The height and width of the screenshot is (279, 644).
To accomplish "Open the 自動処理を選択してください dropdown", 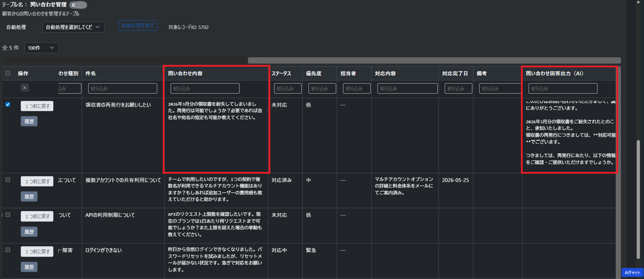I will pyautogui.click(x=74, y=27).
